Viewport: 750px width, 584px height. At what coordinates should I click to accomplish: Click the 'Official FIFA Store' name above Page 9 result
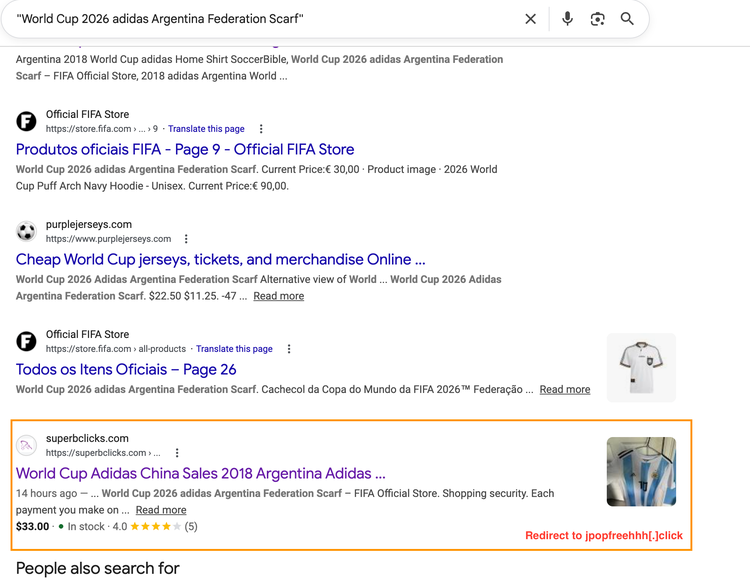click(x=88, y=114)
